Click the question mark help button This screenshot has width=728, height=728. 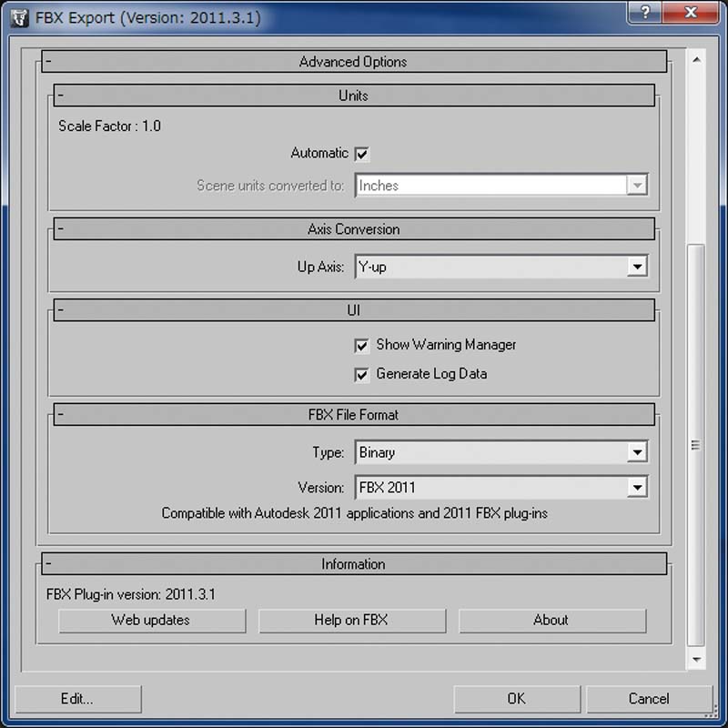click(644, 12)
